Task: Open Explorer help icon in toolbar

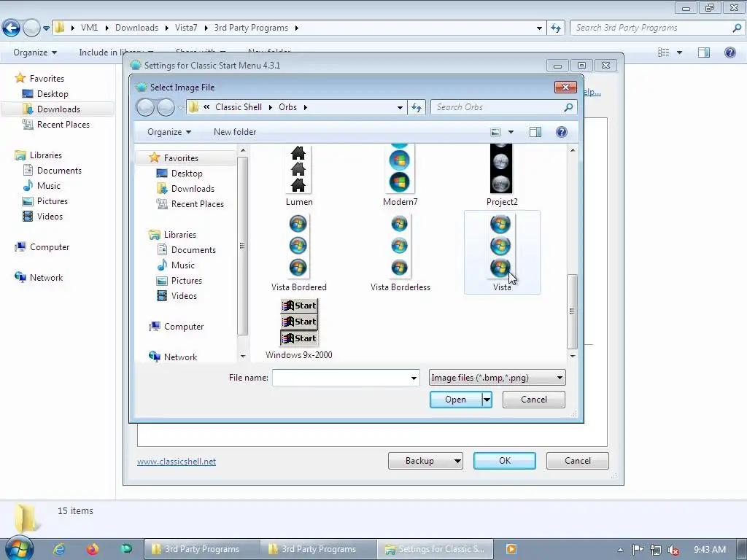Action: 729,52
